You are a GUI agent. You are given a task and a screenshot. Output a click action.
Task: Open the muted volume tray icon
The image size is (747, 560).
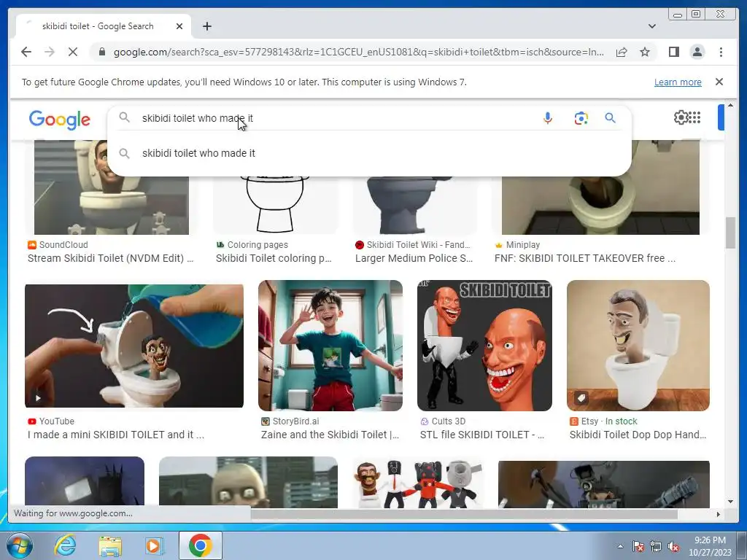(673, 546)
